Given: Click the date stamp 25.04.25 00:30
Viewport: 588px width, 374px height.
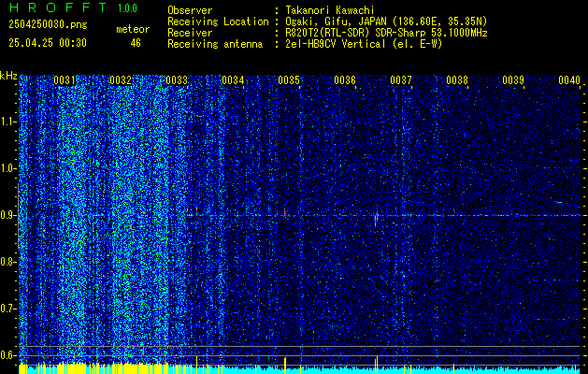Looking at the screenshot, I should pyautogui.click(x=48, y=43).
